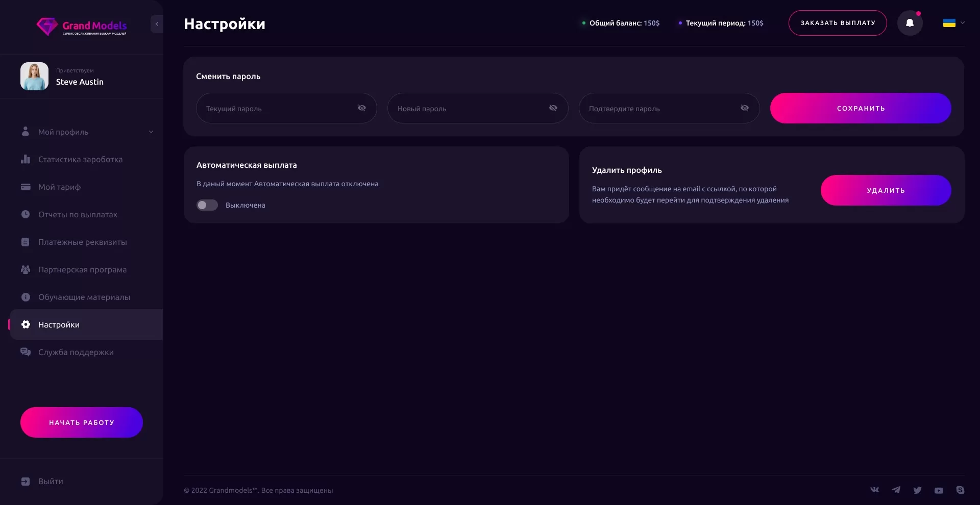The width and height of the screenshot is (980, 505).
Task: Click the Обучающие материалы info icon
Action: [x=26, y=297]
